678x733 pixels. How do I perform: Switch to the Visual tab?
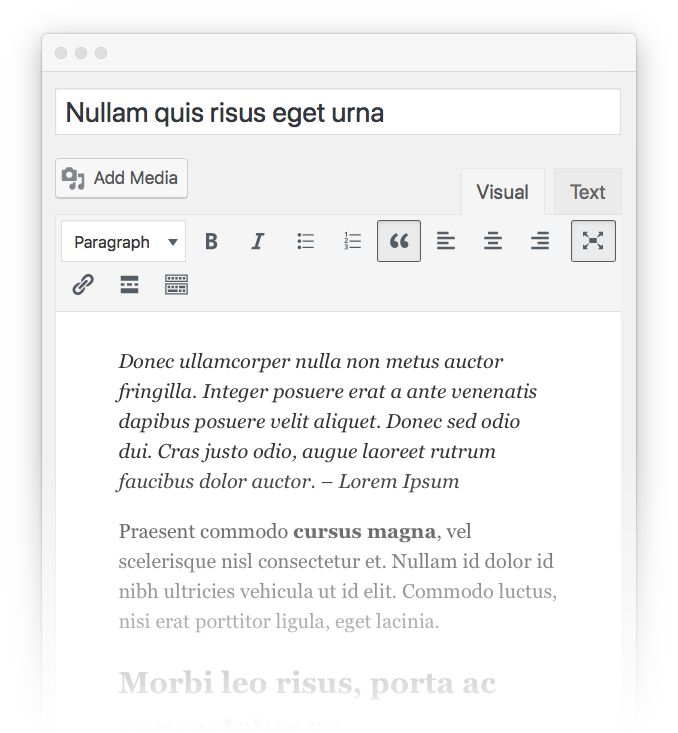503,192
